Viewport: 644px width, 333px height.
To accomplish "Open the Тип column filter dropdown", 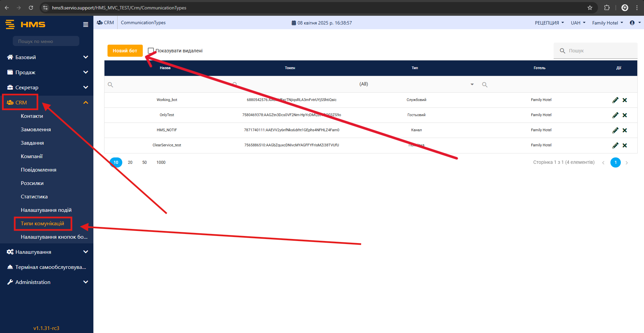I will coord(472,84).
